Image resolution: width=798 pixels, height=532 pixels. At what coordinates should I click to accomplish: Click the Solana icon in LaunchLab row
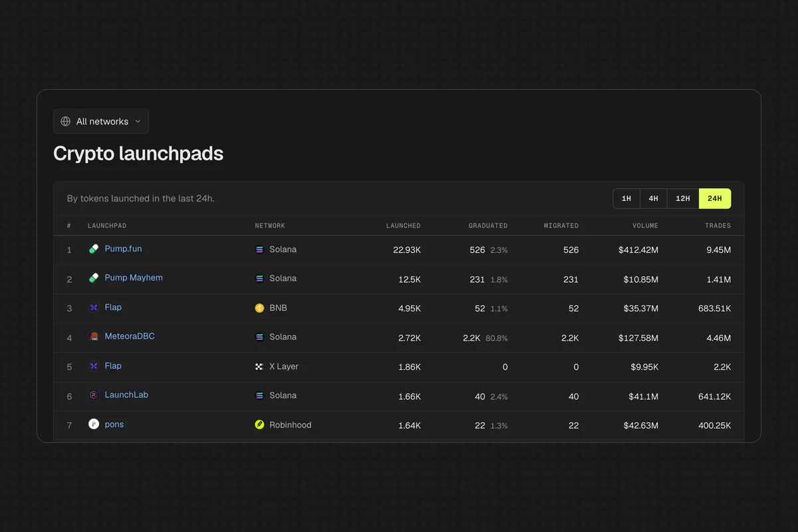point(260,396)
